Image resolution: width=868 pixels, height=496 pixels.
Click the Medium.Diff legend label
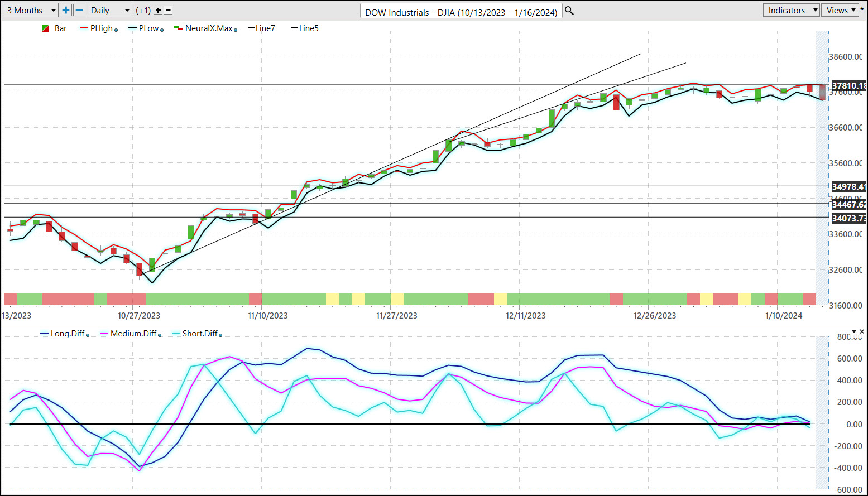pos(133,334)
